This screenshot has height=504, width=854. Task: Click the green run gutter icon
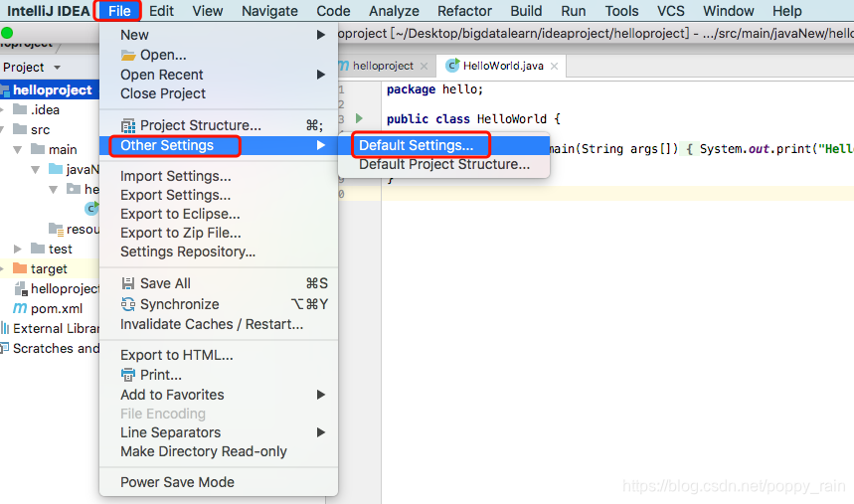click(x=359, y=118)
